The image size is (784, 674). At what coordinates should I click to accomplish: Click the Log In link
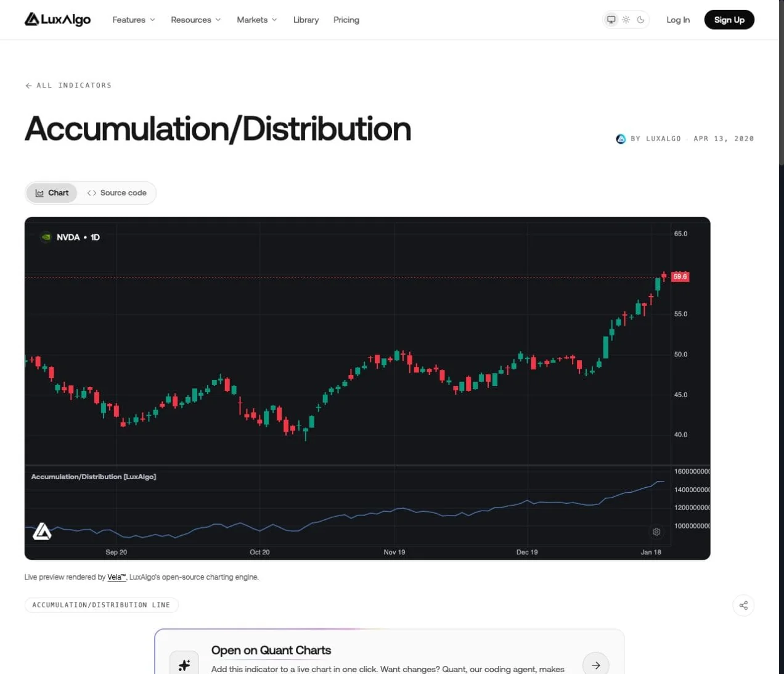coord(678,20)
